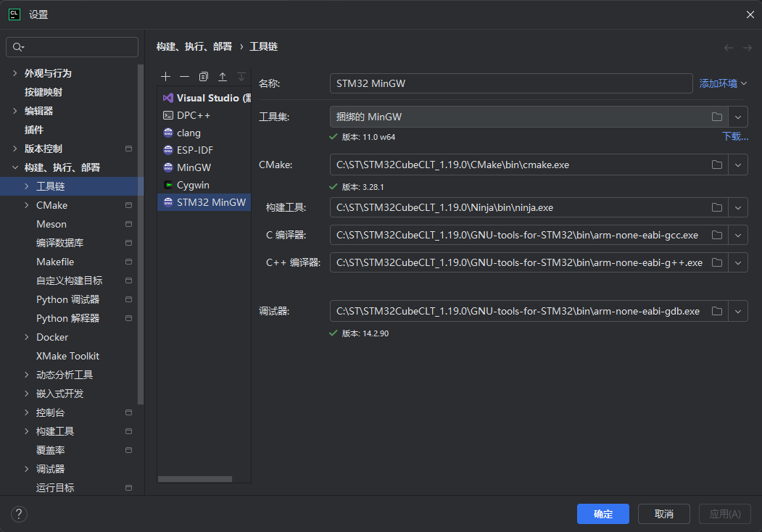Duplicate the toolchain using the copy icon
Viewport: 762px width, 532px height.
tap(204, 75)
